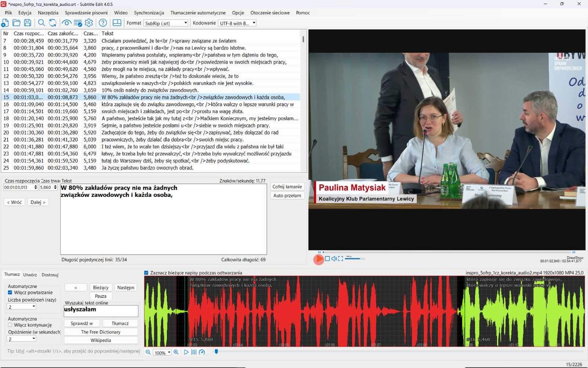The width and height of the screenshot is (588, 368).
Task: Stop video playback with square icon
Action: tap(327, 259)
